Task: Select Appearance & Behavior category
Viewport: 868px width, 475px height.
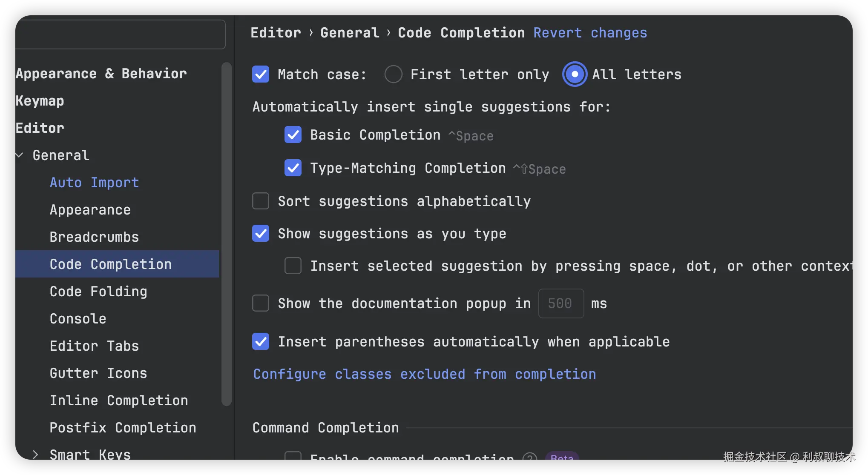Action: (x=101, y=74)
